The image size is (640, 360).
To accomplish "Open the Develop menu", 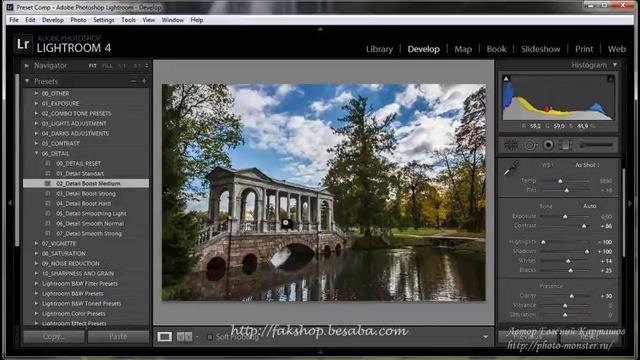I will tap(53, 20).
